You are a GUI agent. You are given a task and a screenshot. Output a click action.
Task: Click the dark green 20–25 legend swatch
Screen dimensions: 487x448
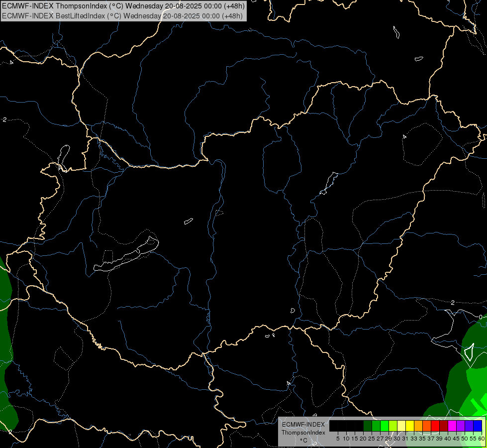pyautogui.click(x=368, y=426)
